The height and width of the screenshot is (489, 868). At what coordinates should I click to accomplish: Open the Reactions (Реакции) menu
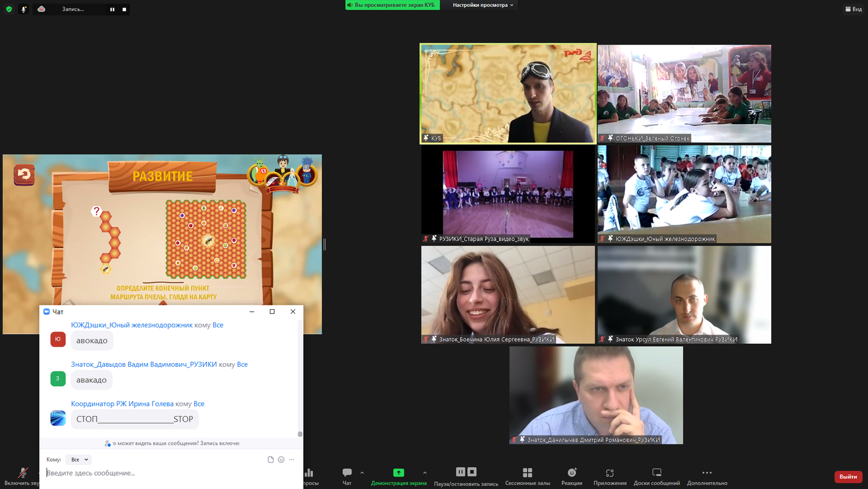coord(572,473)
